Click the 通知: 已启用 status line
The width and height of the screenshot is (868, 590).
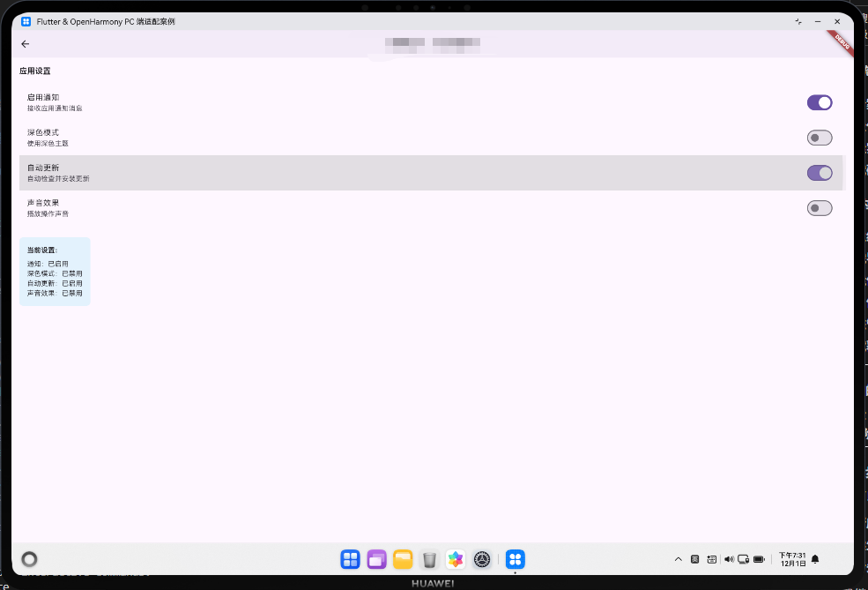pos(48,264)
